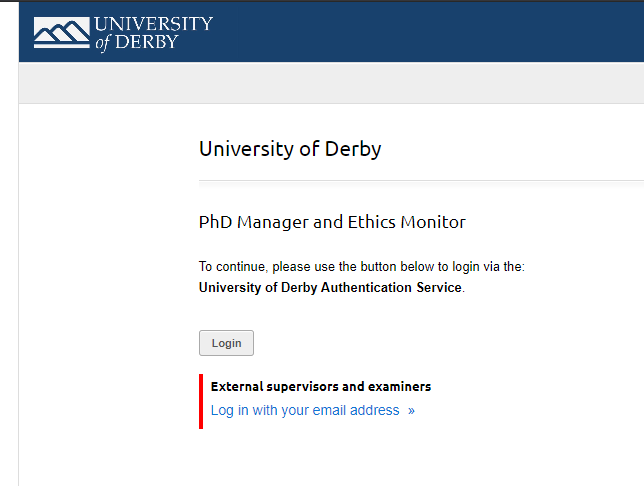644x486 pixels.
Task: Click the mountain logo icon in header
Action: 62,32
